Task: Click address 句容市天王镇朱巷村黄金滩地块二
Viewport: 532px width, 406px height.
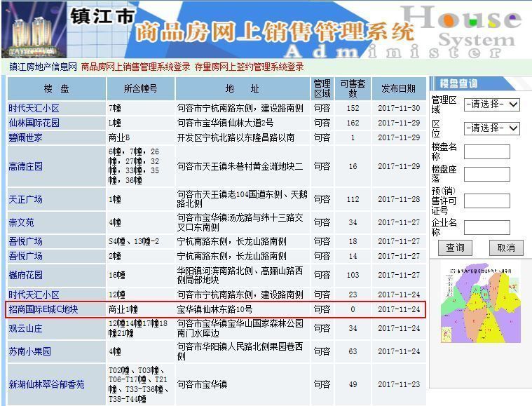Action: pos(240,166)
